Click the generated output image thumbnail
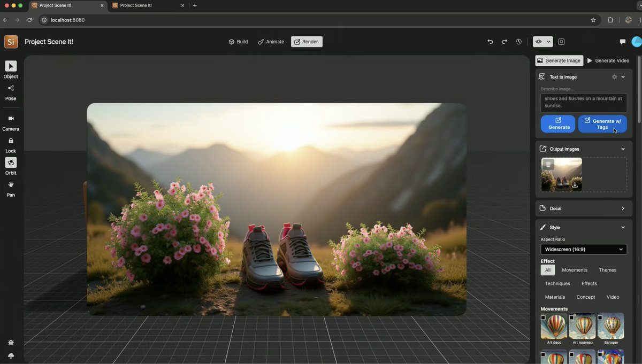642x364 pixels. (561, 174)
